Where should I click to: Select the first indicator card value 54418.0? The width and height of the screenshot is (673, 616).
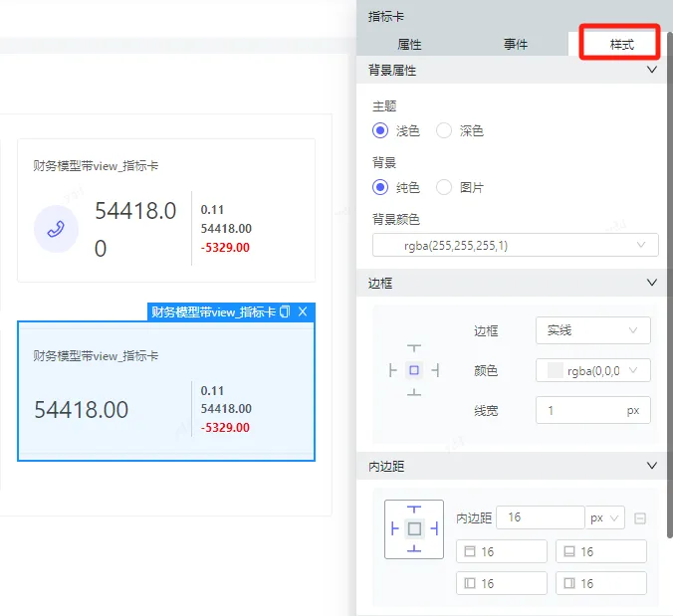[135, 211]
